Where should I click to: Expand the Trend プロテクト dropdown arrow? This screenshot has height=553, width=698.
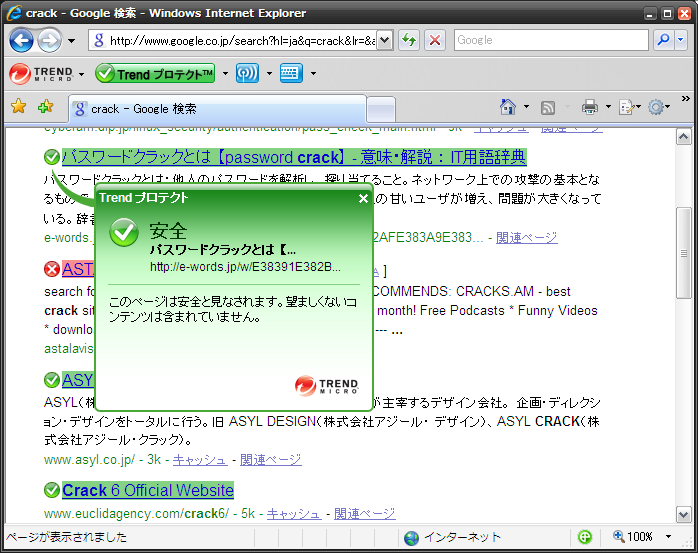click(225, 73)
